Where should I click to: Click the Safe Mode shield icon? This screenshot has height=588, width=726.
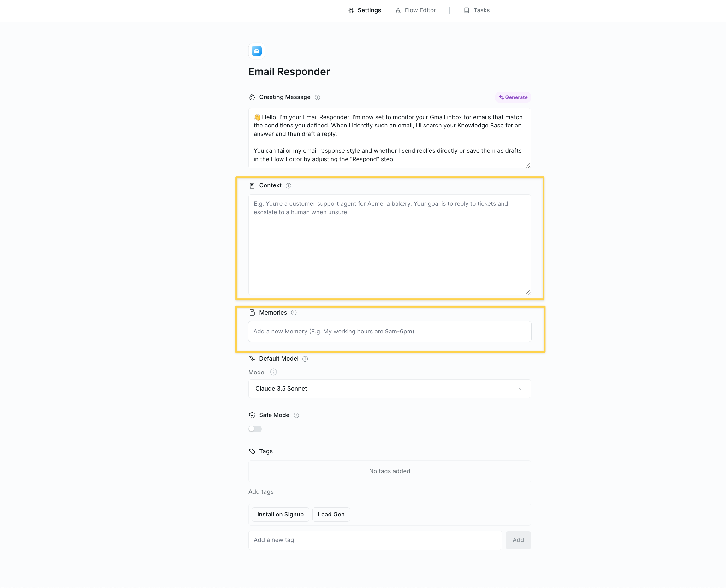point(252,415)
